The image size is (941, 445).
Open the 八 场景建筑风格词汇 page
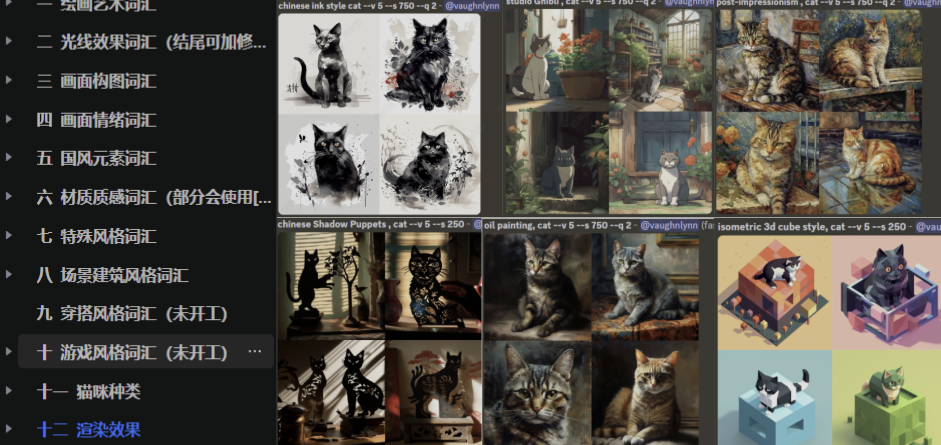112,275
